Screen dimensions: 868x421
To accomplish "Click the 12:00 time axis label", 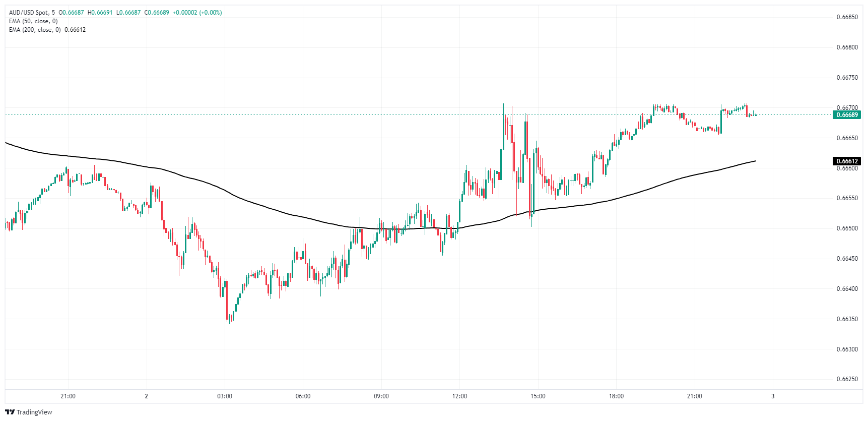I will point(459,396).
